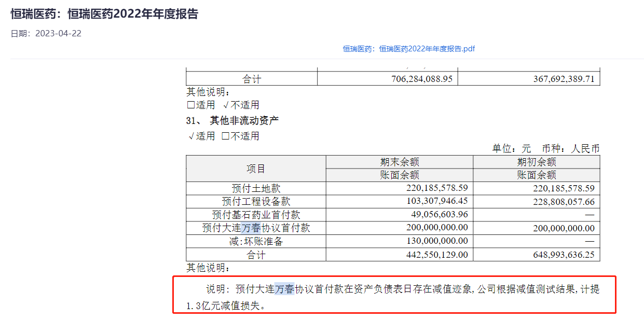This screenshot has height=320, width=644.
Task: Select the 期末余额 column header
Action: [x=400, y=162]
